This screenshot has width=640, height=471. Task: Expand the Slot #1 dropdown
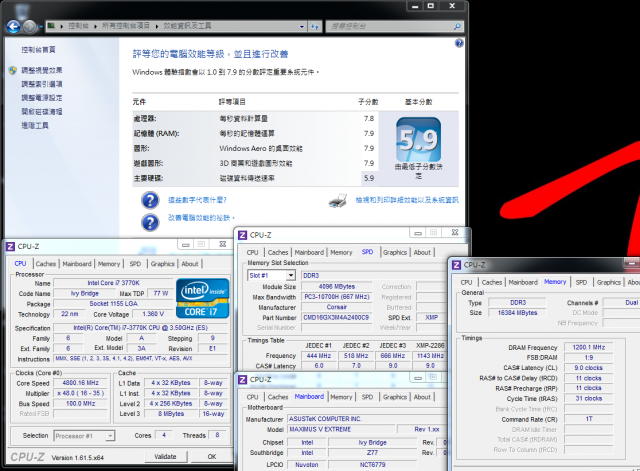click(x=290, y=275)
